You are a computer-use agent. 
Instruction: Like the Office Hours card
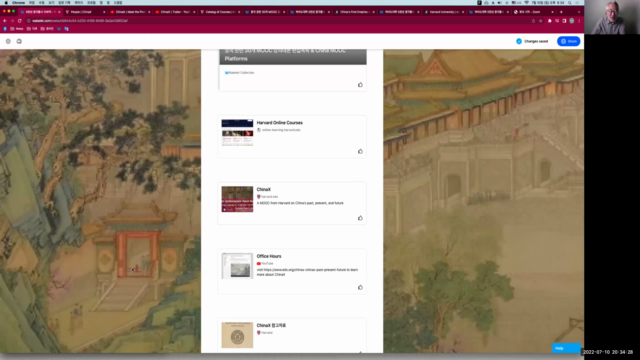pyautogui.click(x=360, y=287)
